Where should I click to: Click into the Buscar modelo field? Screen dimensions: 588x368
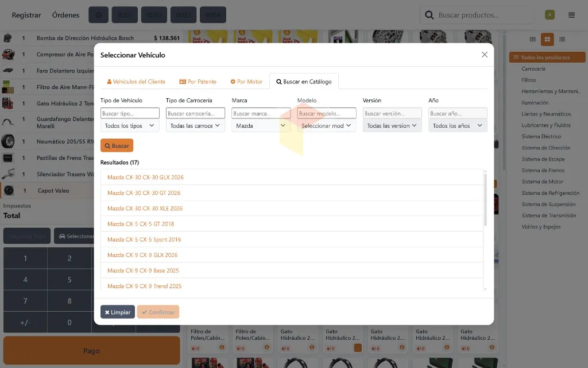pos(327,113)
